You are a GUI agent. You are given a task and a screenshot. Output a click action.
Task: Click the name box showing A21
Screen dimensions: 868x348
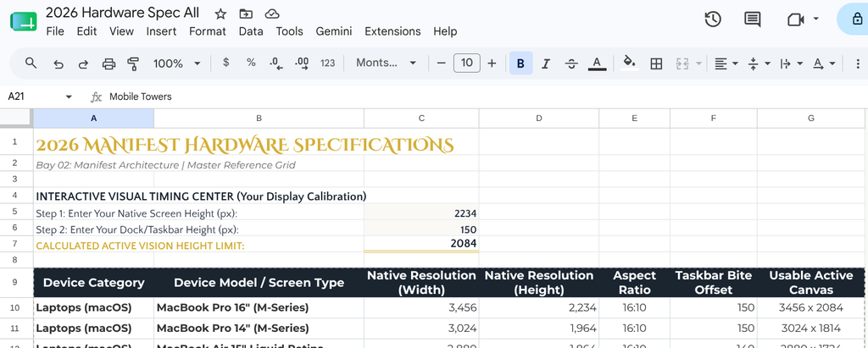(33, 97)
